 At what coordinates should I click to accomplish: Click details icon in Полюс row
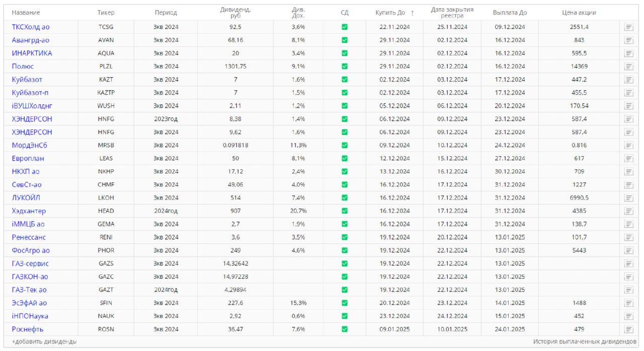tap(628, 66)
